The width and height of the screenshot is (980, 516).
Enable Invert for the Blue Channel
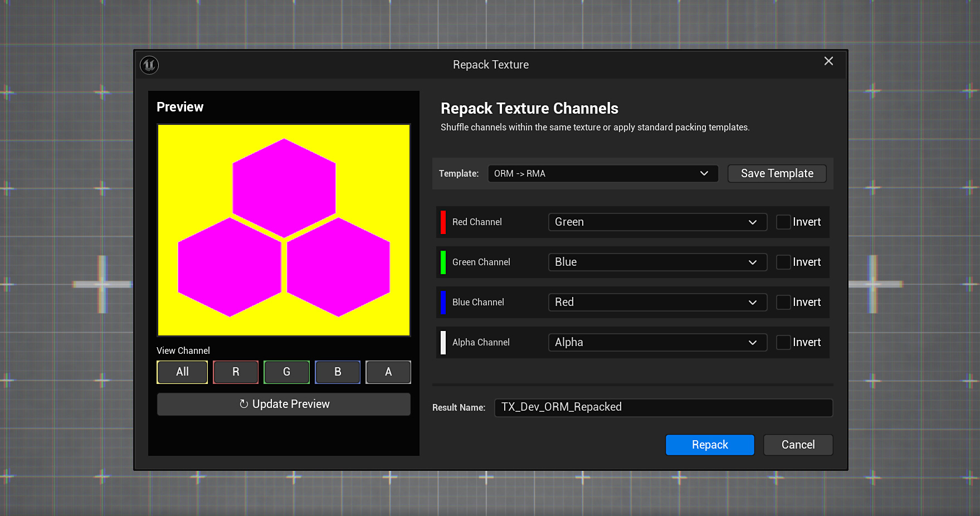click(783, 302)
